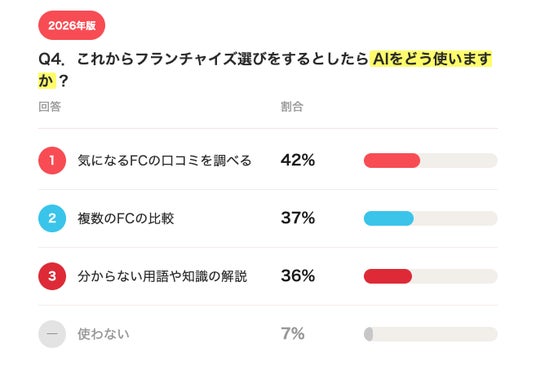Click the blue 37% progress bar
Screen dimensions: 536x370
click(x=430, y=218)
